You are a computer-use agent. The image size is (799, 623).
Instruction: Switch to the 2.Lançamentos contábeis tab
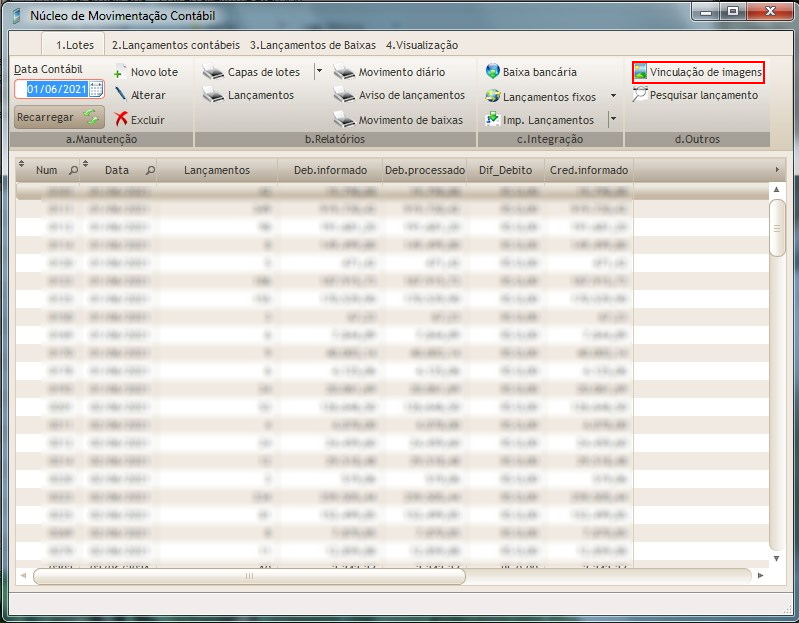176,45
